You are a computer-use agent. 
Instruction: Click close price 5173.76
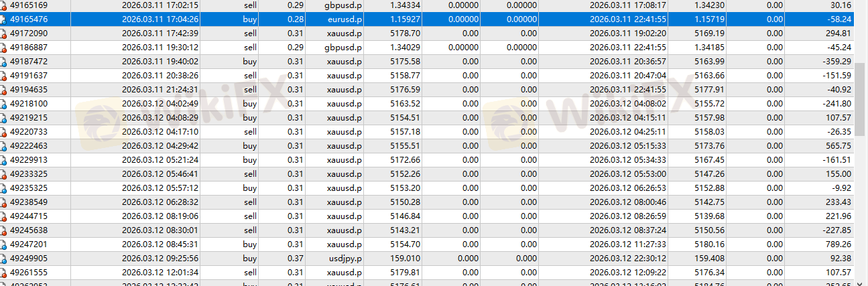[x=710, y=146]
